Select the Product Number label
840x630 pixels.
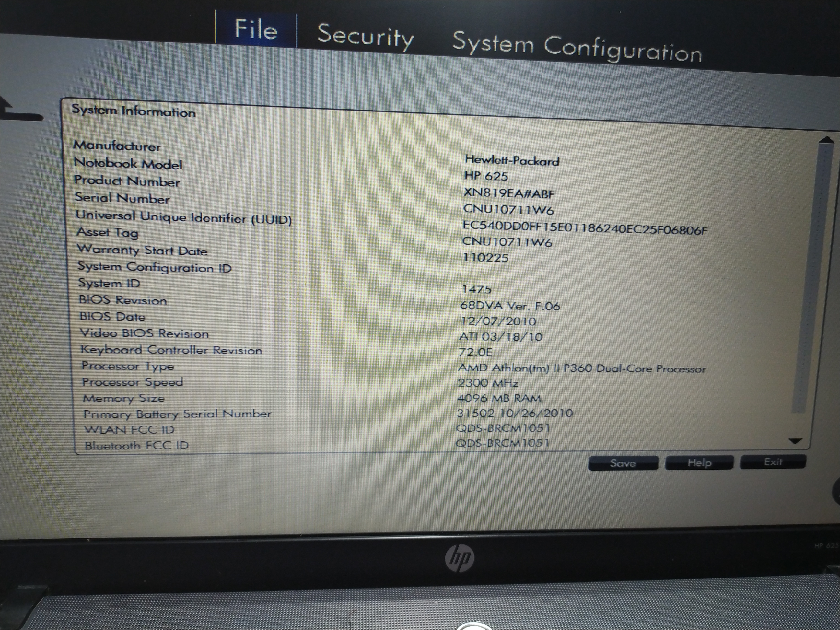127,181
